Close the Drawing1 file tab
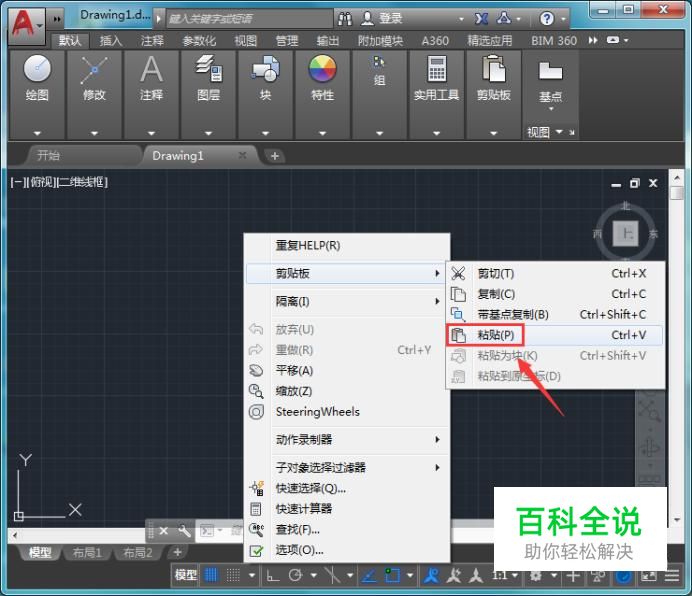Screen dimensions: 692x596 (242, 155)
